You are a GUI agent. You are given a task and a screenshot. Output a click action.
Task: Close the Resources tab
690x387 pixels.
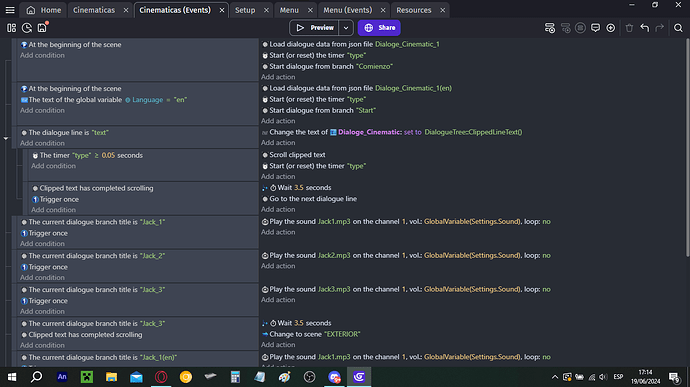(x=443, y=10)
